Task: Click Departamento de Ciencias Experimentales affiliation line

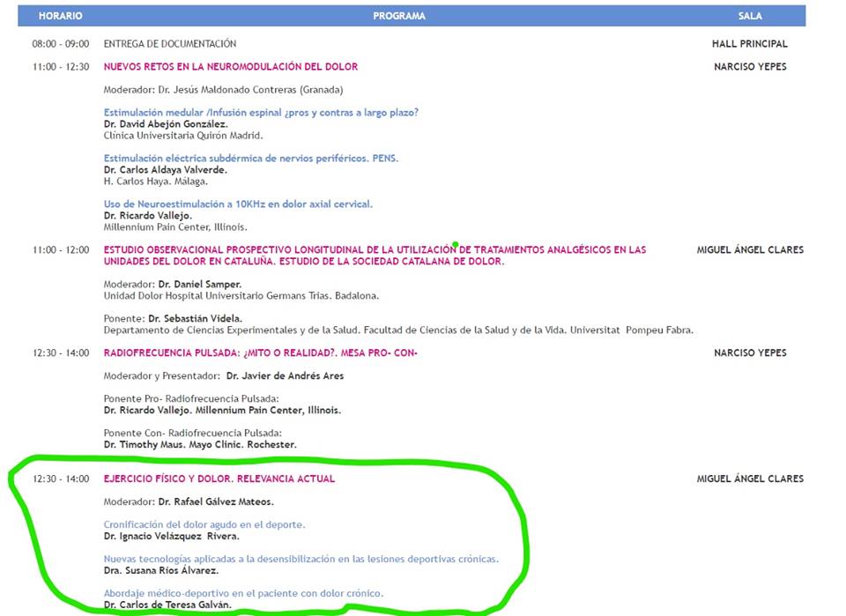Action: click(x=398, y=330)
